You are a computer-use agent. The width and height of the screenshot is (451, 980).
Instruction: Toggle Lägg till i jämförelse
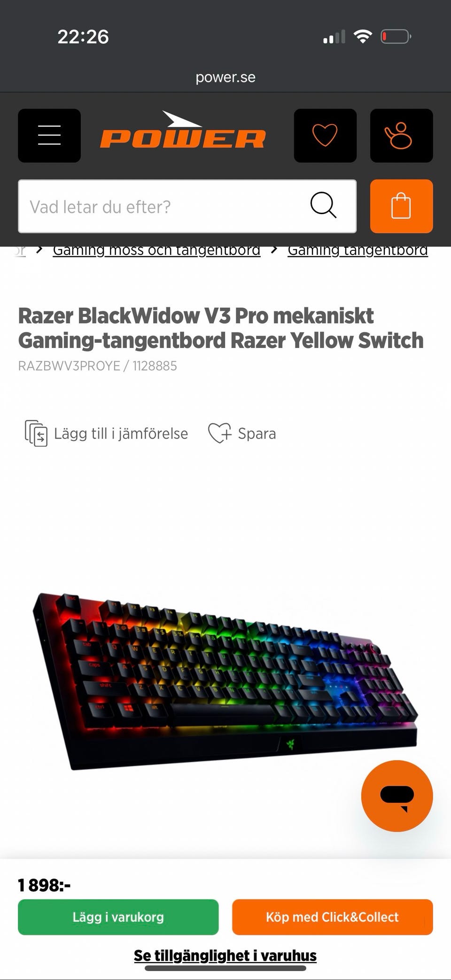tap(106, 433)
